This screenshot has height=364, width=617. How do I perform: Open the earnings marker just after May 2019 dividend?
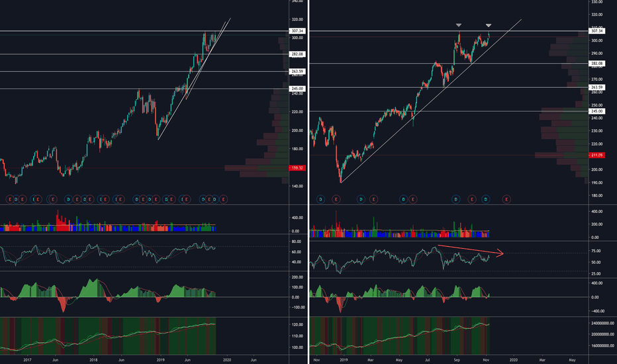click(x=413, y=199)
